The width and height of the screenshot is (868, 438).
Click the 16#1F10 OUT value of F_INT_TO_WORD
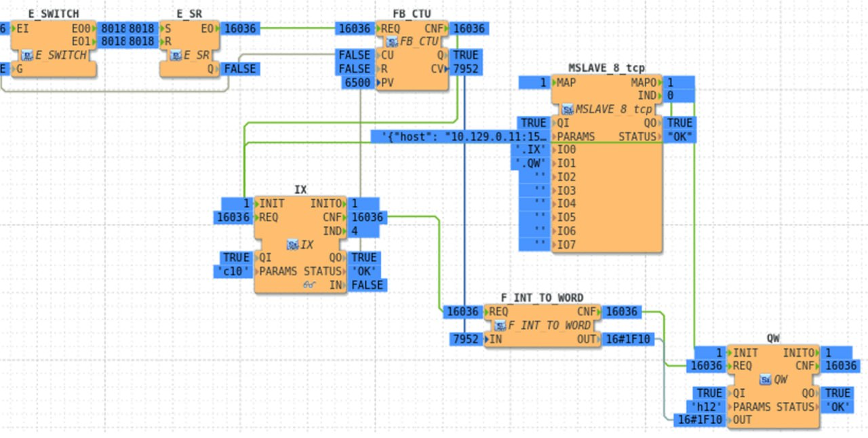click(x=627, y=339)
